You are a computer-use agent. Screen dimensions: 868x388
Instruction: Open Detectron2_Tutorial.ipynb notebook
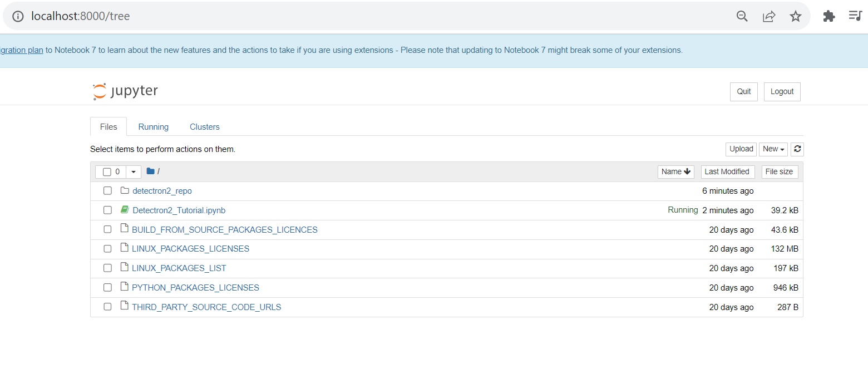tap(179, 210)
